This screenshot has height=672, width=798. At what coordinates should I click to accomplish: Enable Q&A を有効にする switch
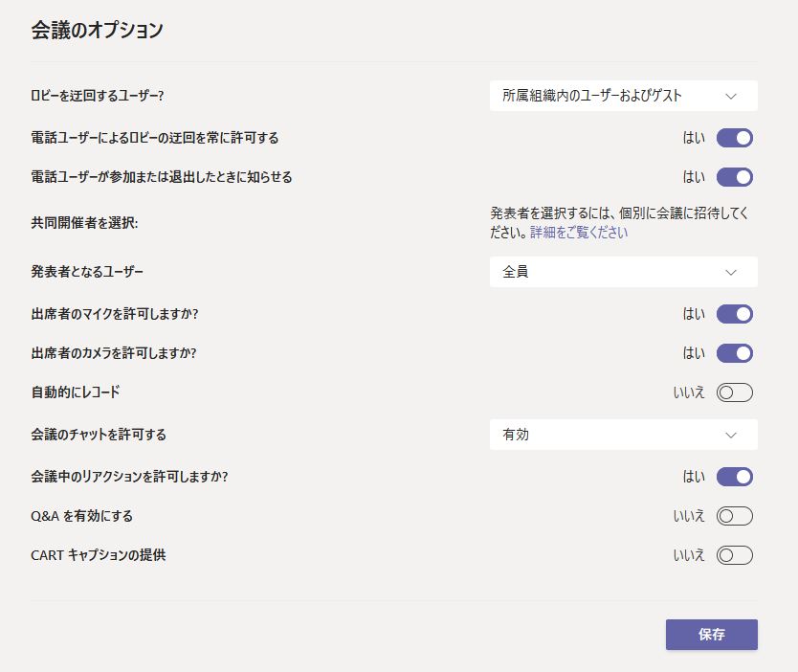pos(735,516)
